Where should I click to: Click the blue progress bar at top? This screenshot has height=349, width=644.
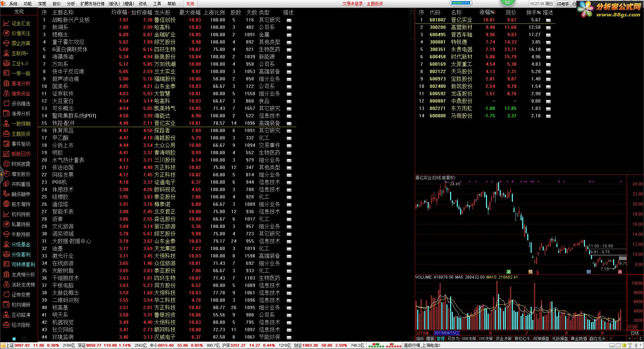[x=461, y=3]
